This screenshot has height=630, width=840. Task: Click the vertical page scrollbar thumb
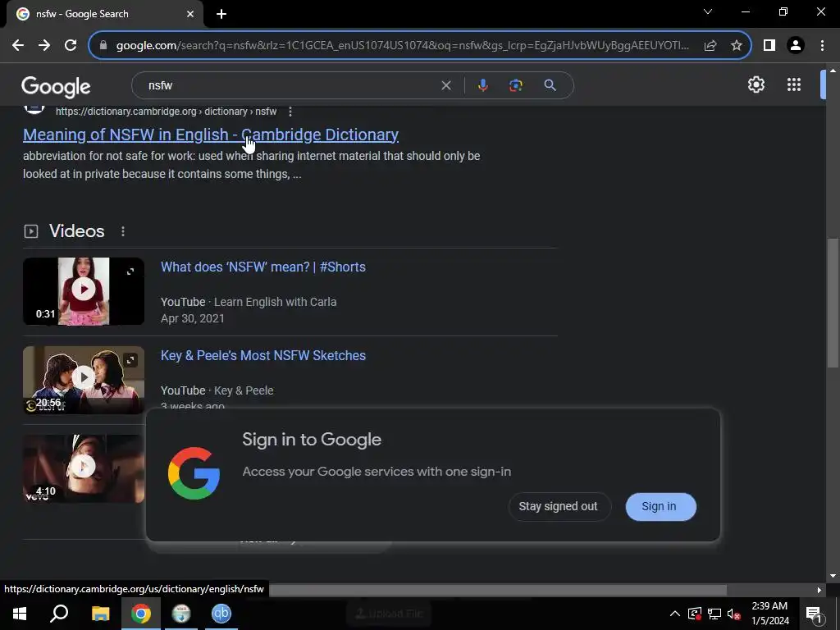pos(833,304)
